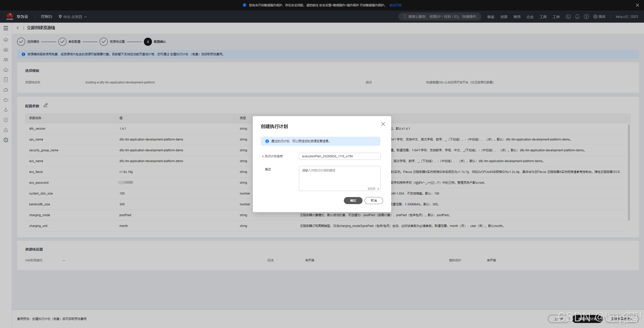Click the system_disk_size parameter name

[x=41, y=194]
